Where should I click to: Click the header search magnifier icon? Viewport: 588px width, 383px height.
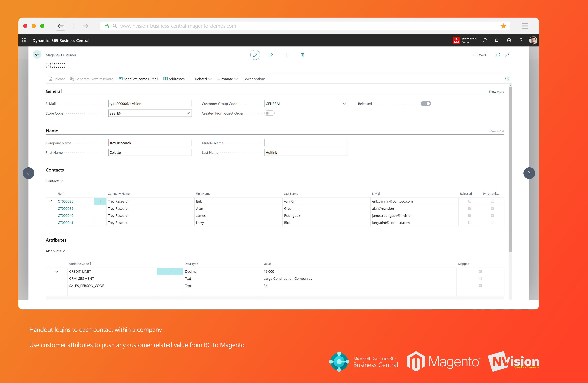pyautogui.click(x=485, y=40)
